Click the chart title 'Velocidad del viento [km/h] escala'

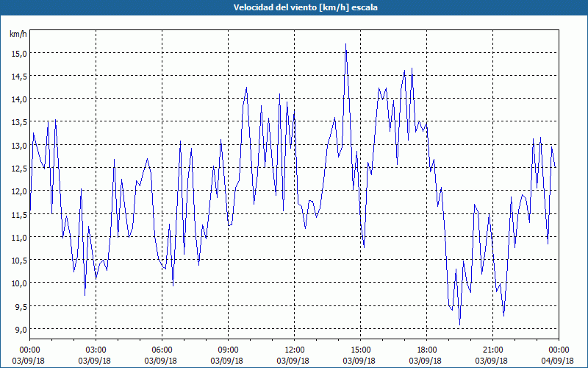point(305,7)
